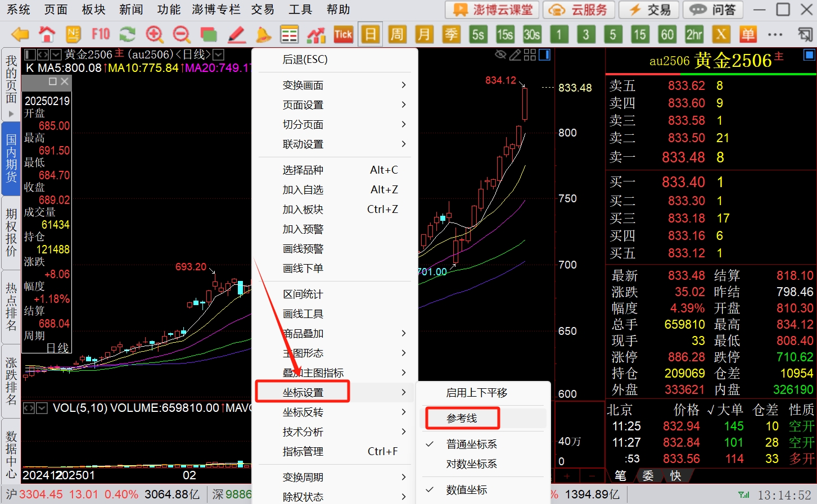
Task: Open the alert bell icon
Action: point(263,35)
